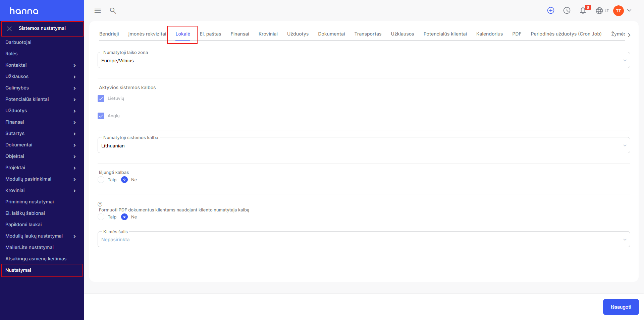
Task: Open the TT user avatar
Action: [619, 11]
